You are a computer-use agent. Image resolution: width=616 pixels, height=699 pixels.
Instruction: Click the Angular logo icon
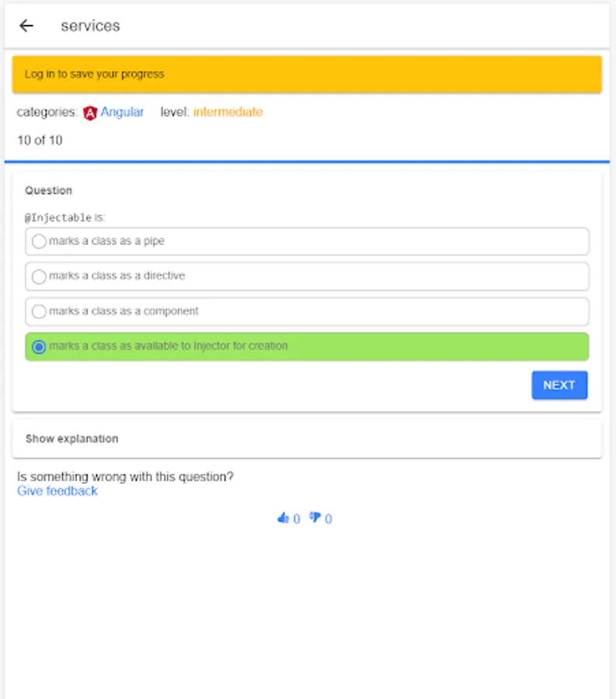click(x=90, y=113)
